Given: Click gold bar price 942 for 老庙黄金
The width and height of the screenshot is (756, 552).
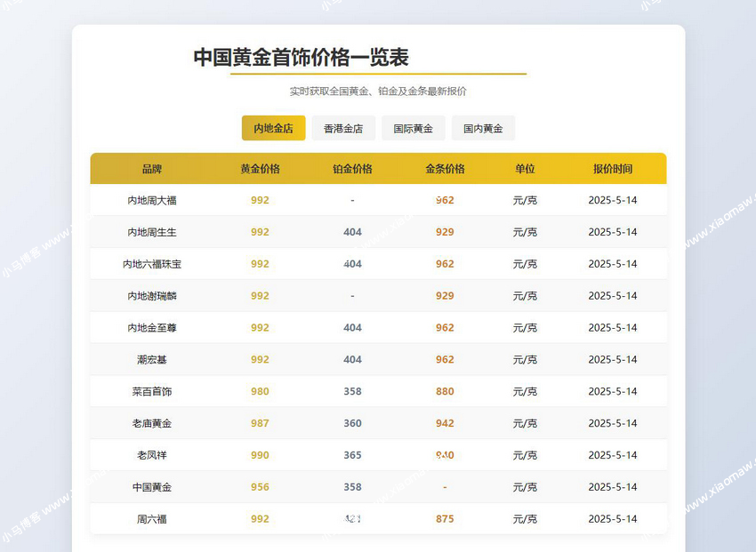Looking at the screenshot, I should point(445,423).
